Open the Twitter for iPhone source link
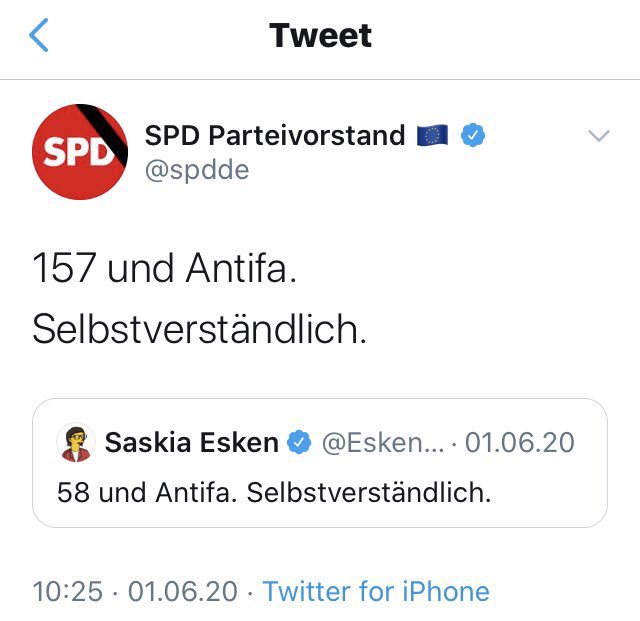This screenshot has height=621, width=640. [x=376, y=591]
